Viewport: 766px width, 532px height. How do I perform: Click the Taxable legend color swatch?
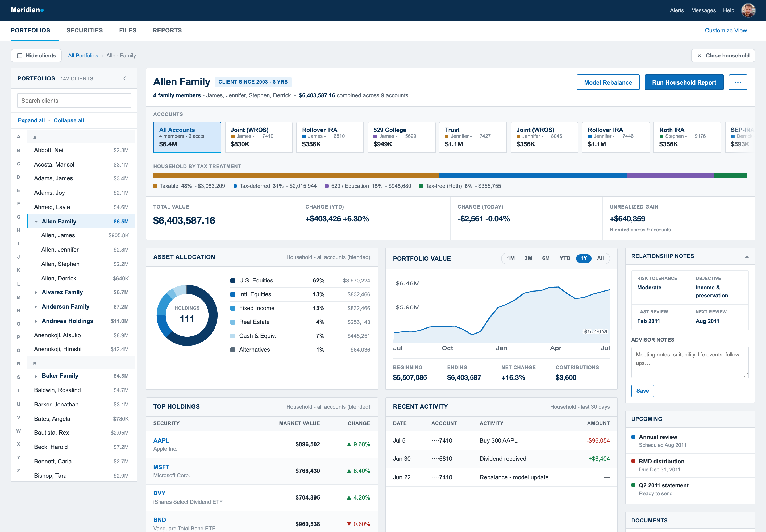155,186
